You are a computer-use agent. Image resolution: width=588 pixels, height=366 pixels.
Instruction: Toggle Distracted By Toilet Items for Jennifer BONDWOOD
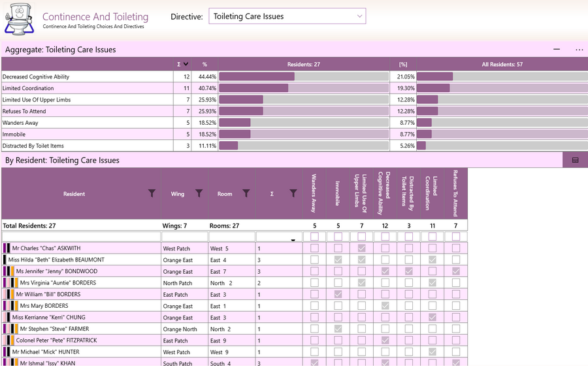click(409, 271)
